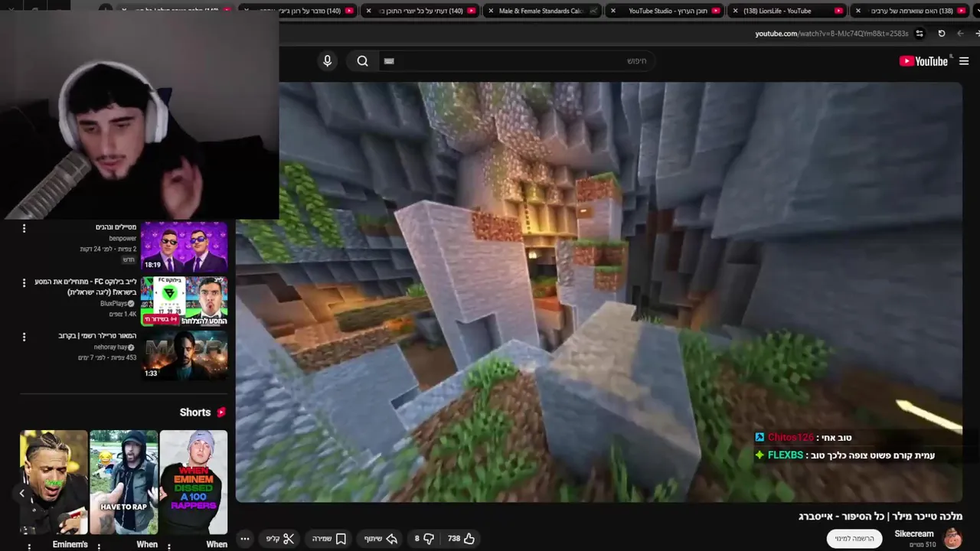
Task: Open options for nehoray hay video row
Action: pyautogui.click(x=24, y=337)
